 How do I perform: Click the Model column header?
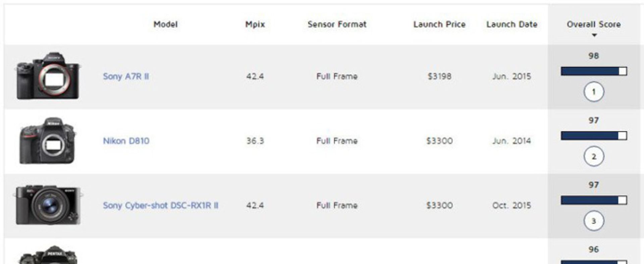tap(165, 24)
